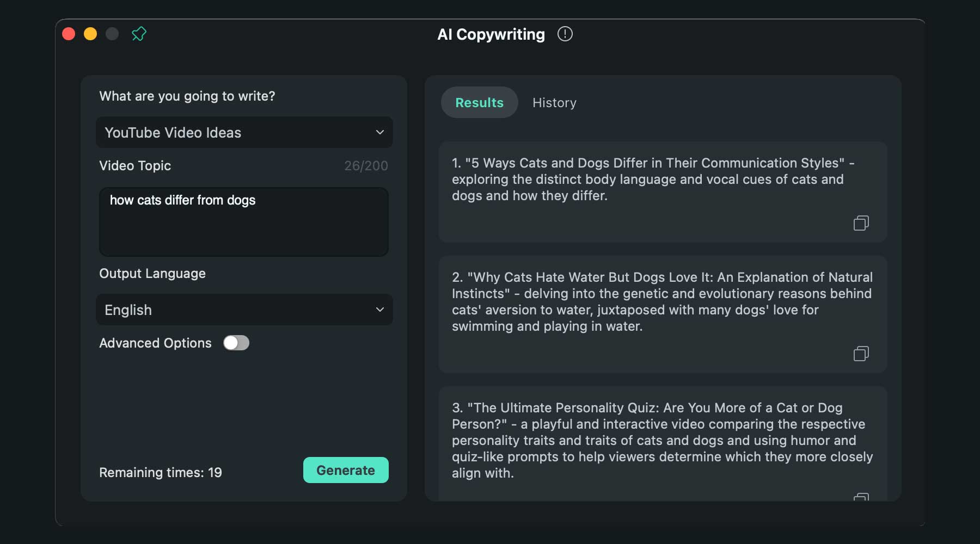Copy the first video idea result

pos(861,223)
